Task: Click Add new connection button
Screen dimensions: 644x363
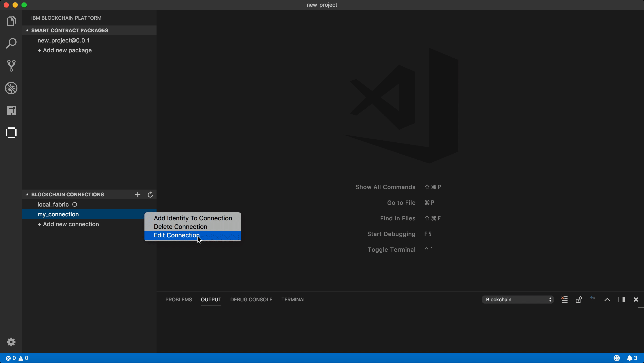Action: coord(68,224)
